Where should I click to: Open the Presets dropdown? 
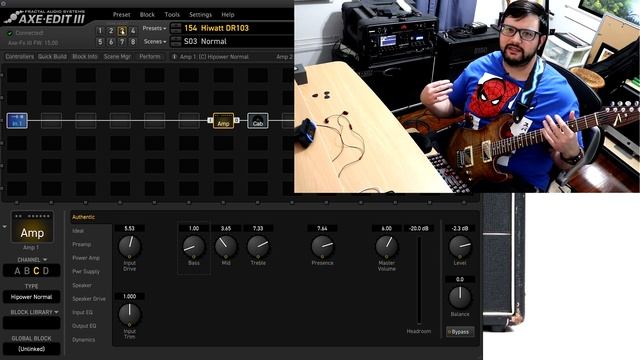154,28
